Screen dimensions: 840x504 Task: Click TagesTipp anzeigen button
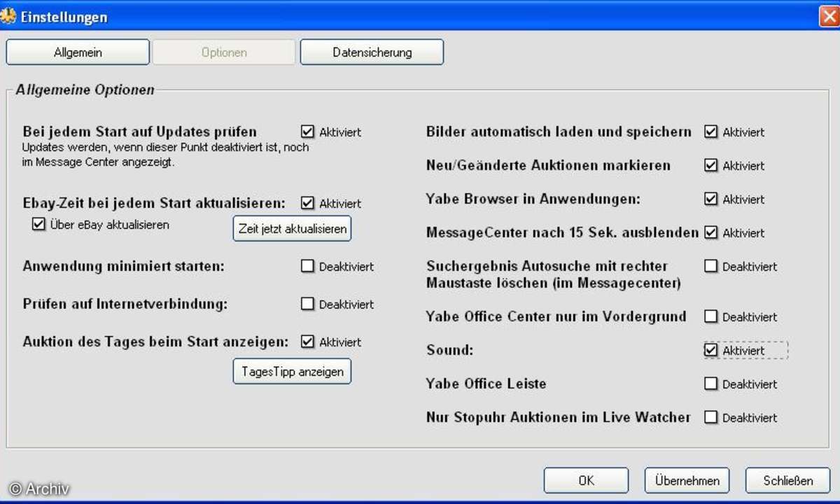point(292,372)
